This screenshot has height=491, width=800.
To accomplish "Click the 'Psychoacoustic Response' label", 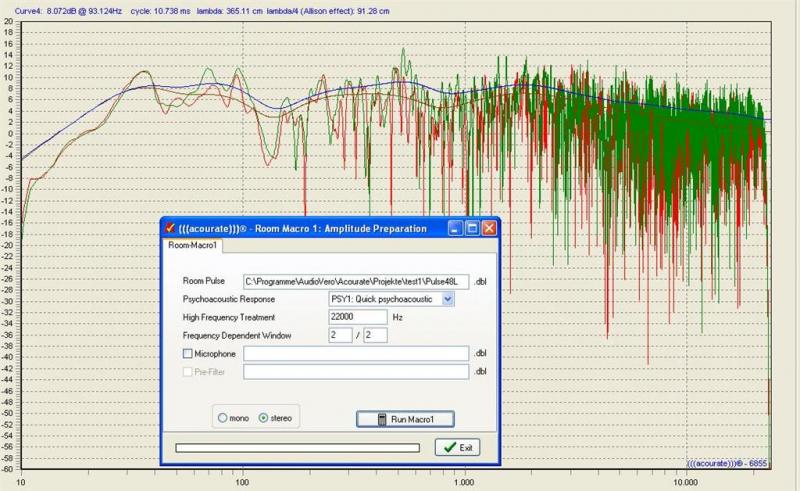I will (x=229, y=299).
